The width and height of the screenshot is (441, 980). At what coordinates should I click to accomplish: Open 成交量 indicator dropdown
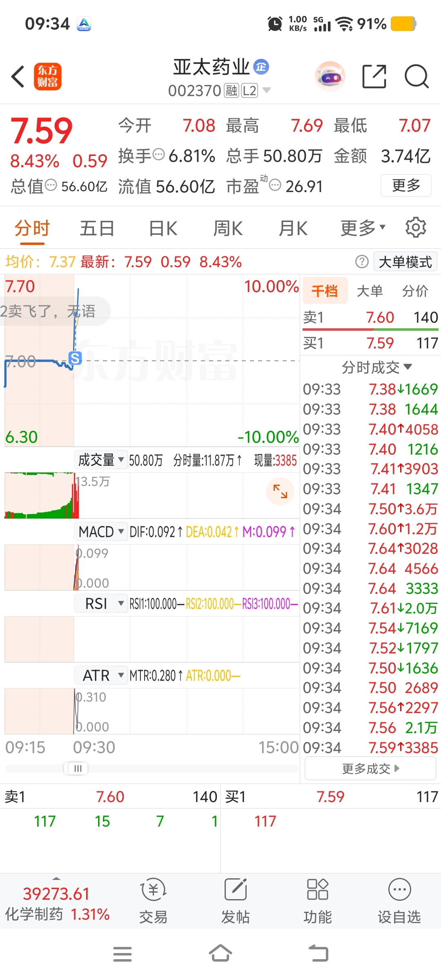coord(101,460)
